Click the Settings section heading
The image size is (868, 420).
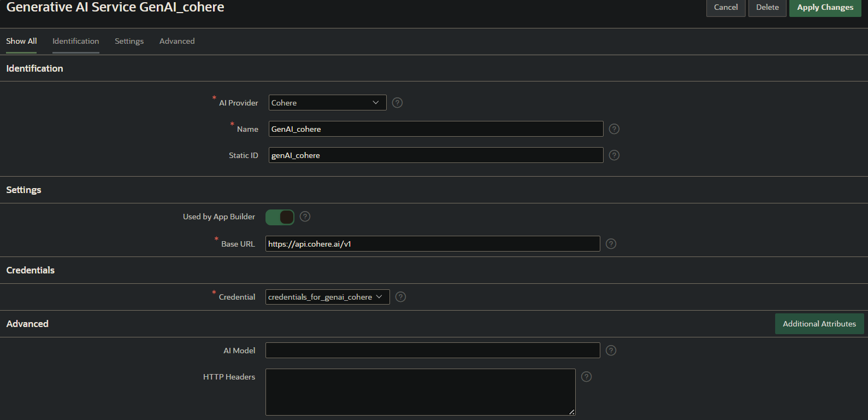click(24, 190)
